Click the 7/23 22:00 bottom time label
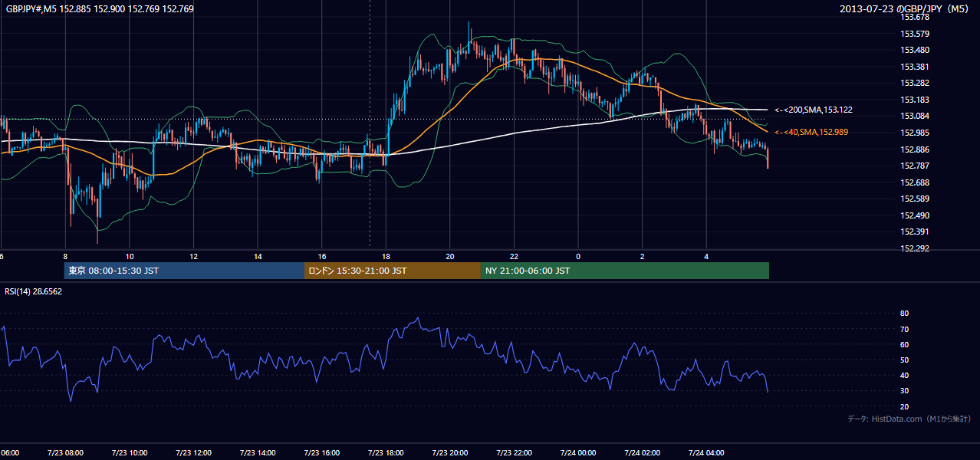Screen dimensions: 980x460 (514, 453)
